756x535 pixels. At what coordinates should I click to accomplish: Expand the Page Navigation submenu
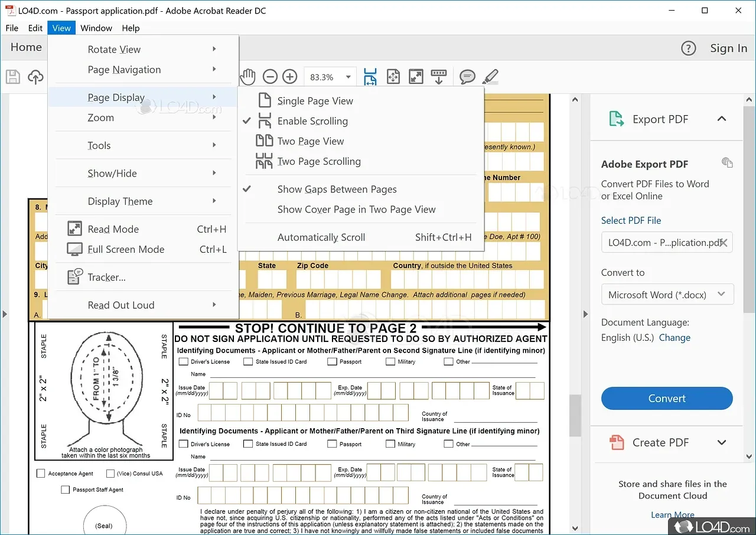pos(144,70)
